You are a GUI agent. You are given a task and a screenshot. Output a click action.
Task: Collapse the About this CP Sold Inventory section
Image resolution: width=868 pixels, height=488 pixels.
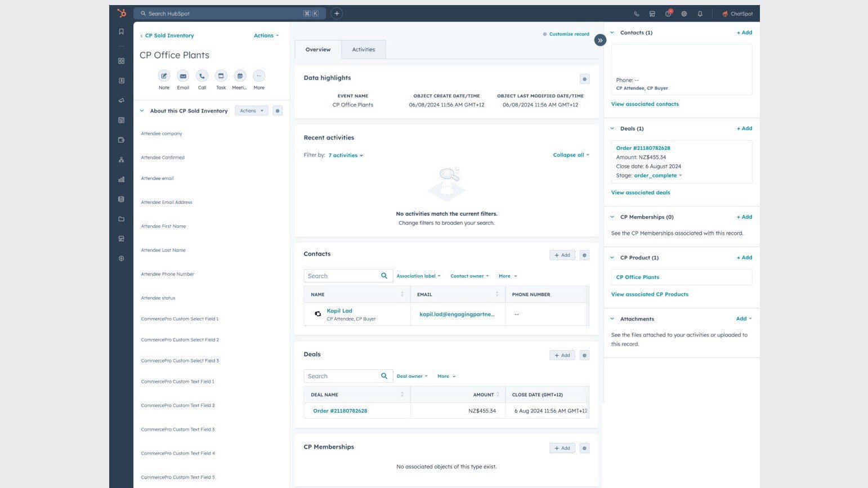click(142, 111)
